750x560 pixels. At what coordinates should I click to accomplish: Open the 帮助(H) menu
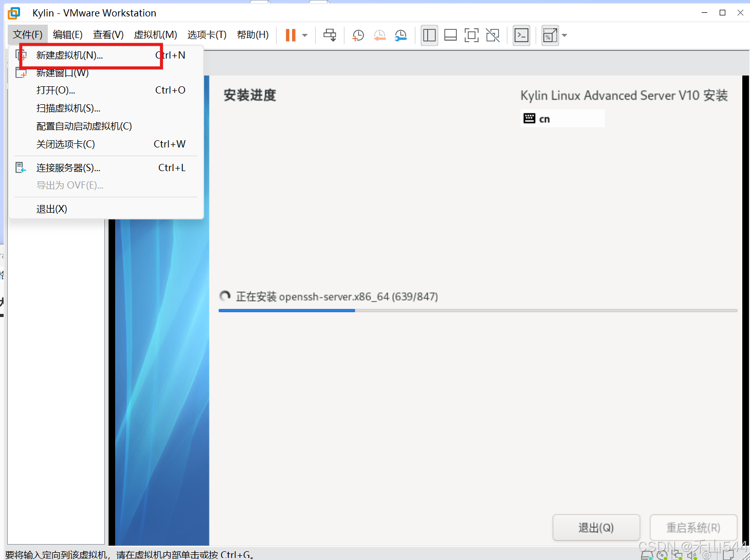(x=252, y=34)
